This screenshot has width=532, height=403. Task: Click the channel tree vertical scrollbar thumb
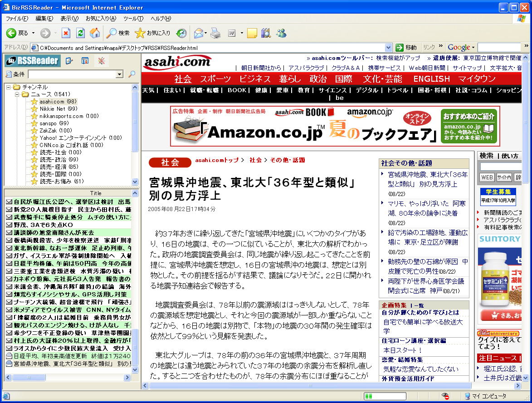point(135,122)
